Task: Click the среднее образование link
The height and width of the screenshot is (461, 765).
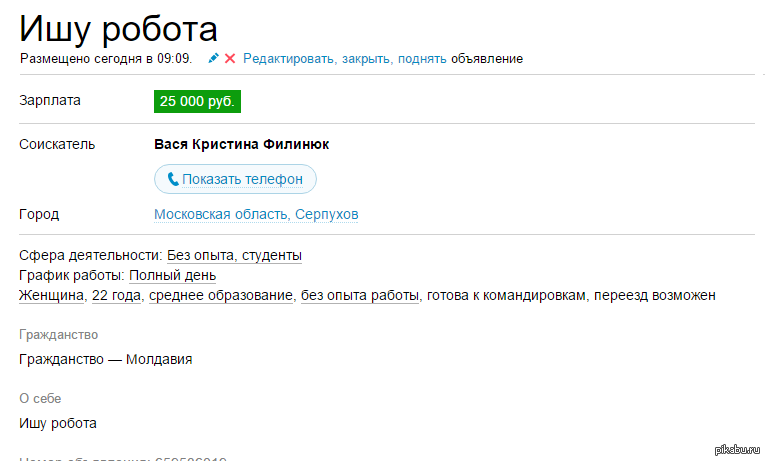Action: click(221, 295)
